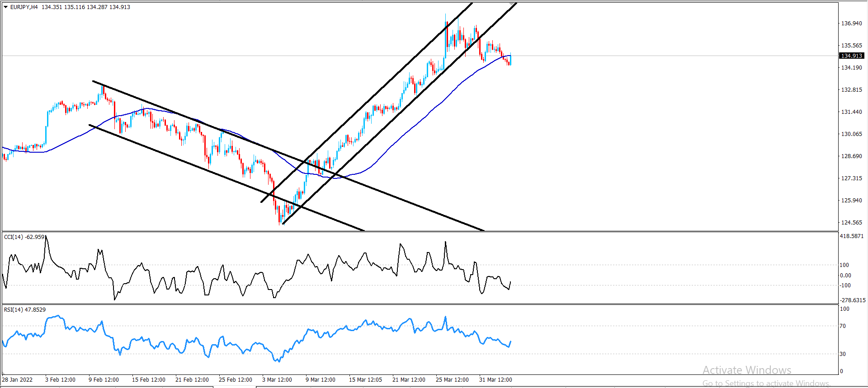Click the 135.565 price axis label
Image resolution: width=868 pixels, height=388 pixels.
(x=851, y=46)
